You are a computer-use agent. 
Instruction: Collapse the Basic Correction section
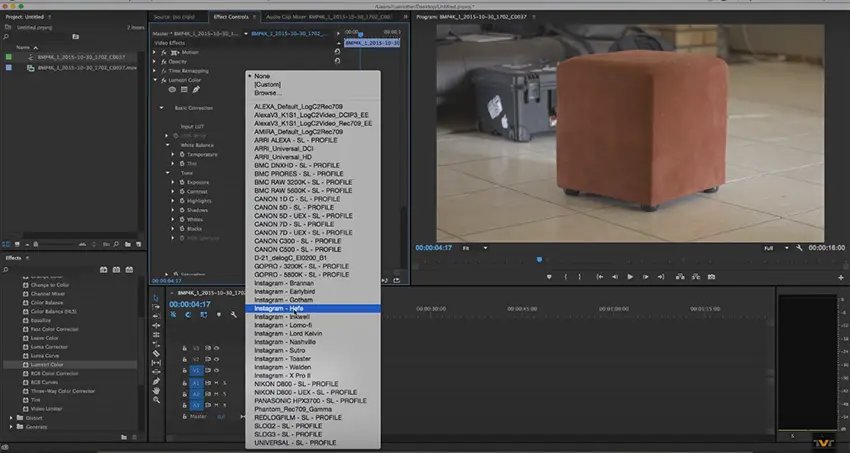[161, 108]
